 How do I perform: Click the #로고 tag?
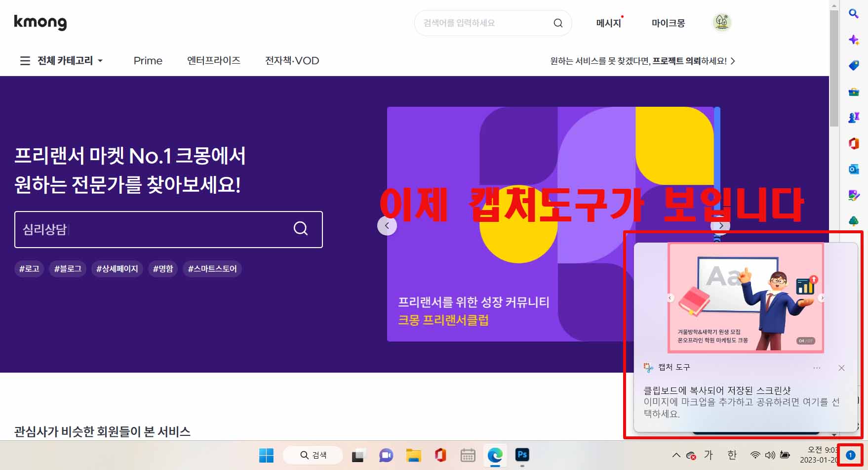point(29,269)
